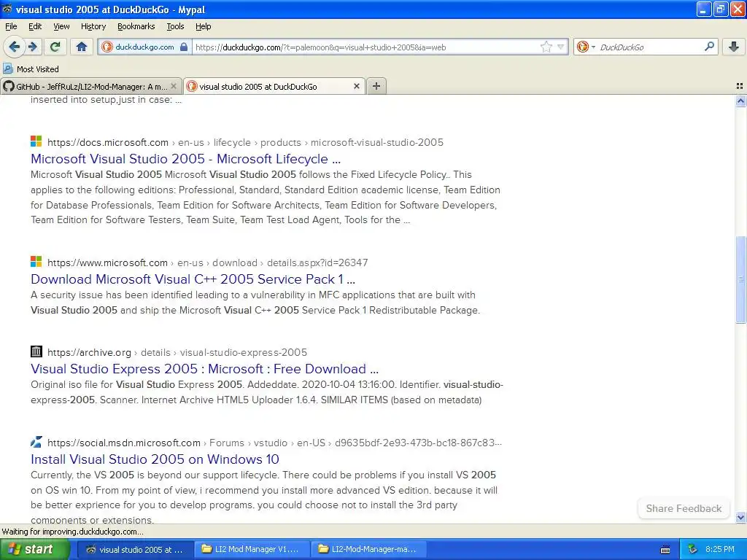Open Visual Studio Express 2005 archive.org result
The image size is (747, 560).
pyautogui.click(x=204, y=368)
